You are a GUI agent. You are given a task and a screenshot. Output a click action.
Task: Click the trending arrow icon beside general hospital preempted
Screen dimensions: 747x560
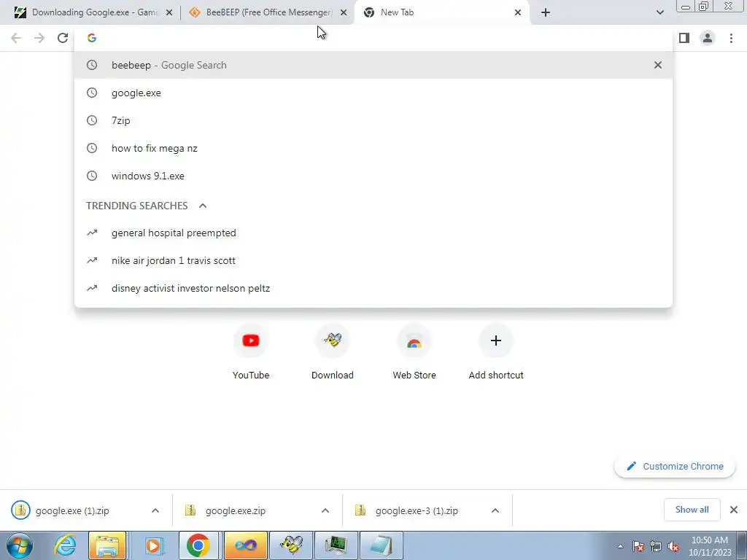tap(92, 233)
